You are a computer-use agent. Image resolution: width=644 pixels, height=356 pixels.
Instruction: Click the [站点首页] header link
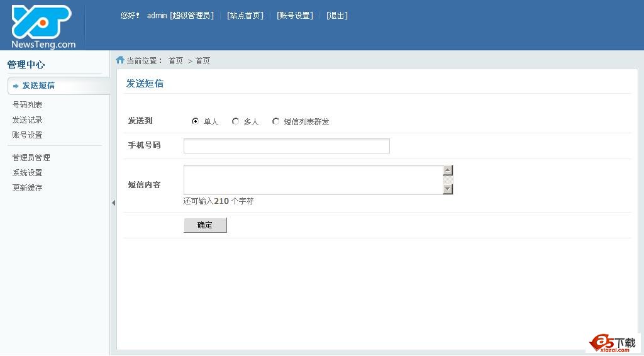(x=245, y=16)
